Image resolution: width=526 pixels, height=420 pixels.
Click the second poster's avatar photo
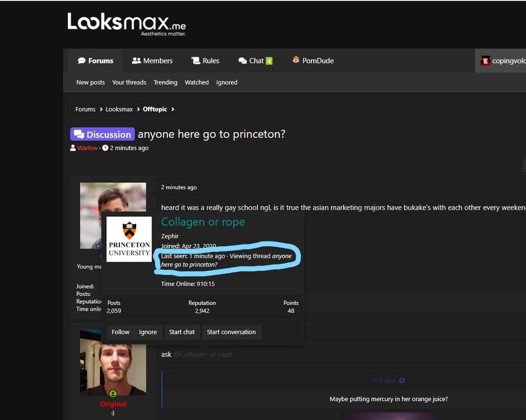pyautogui.click(x=113, y=362)
